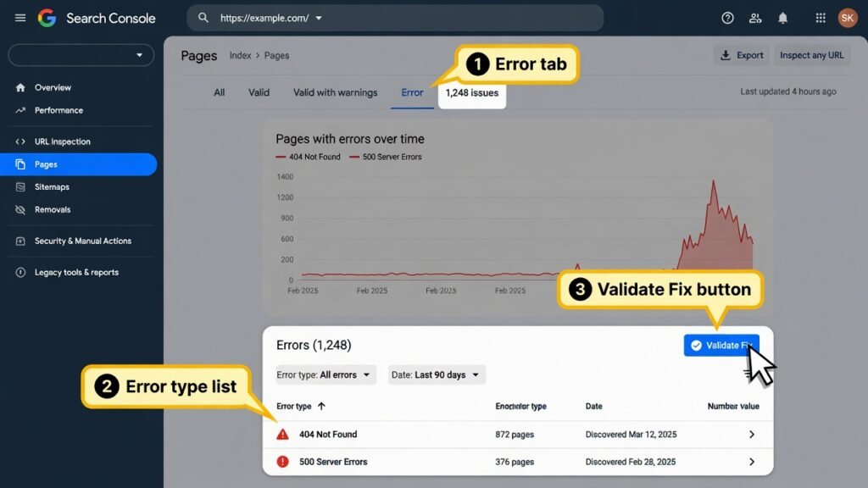868x488 pixels.
Task: Click the Pages breadcrumb link
Action: tap(277, 55)
